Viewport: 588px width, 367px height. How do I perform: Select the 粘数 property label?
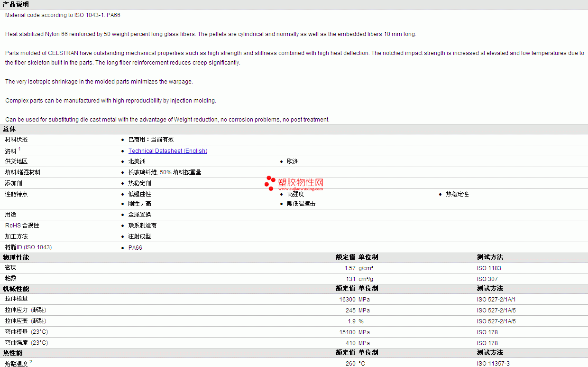pyautogui.click(x=11, y=278)
